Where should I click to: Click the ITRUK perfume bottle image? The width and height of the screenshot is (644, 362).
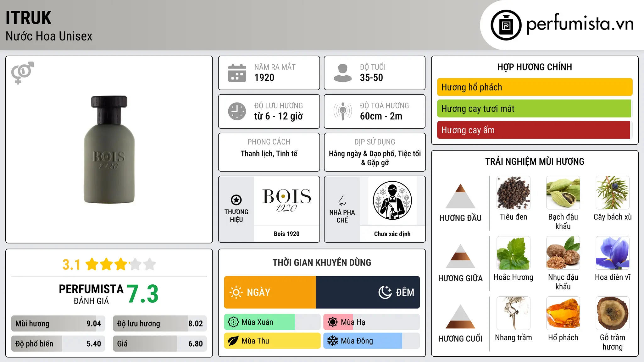[109, 150]
